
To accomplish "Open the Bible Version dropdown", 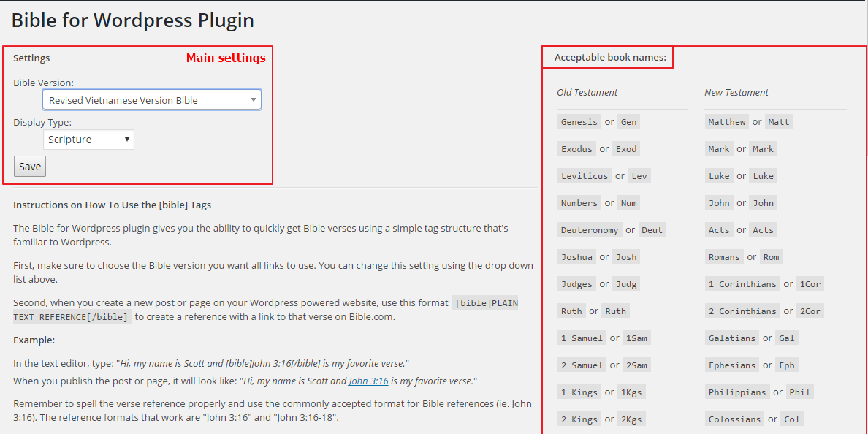I will point(152,100).
